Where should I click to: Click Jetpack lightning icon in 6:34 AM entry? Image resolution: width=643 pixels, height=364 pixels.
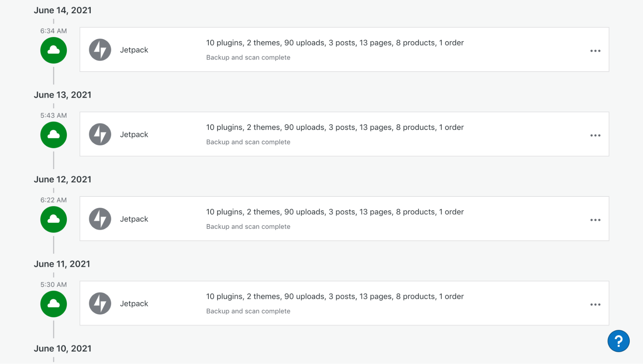(100, 50)
